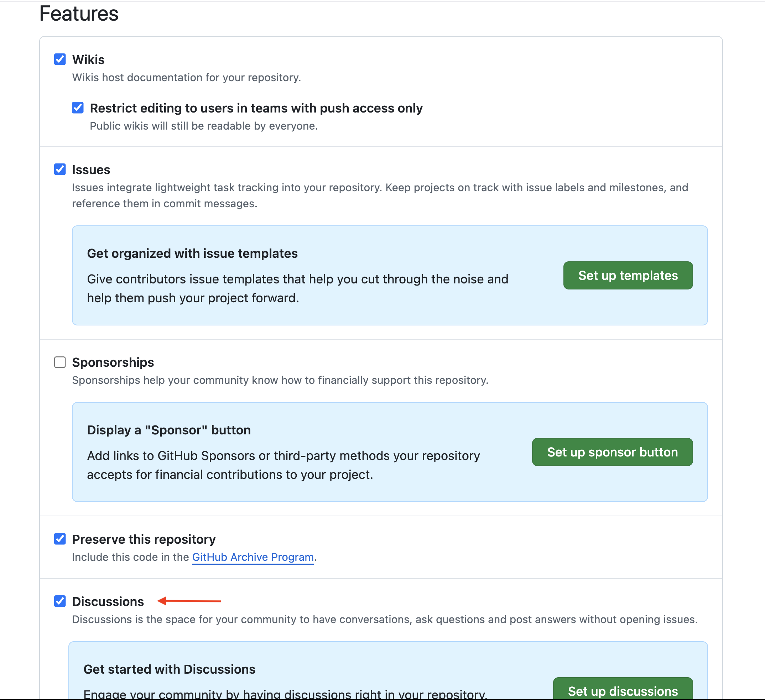This screenshot has width=765, height=700.
Task: Open the GitHub Archive Program link
Action: point(253,557)
